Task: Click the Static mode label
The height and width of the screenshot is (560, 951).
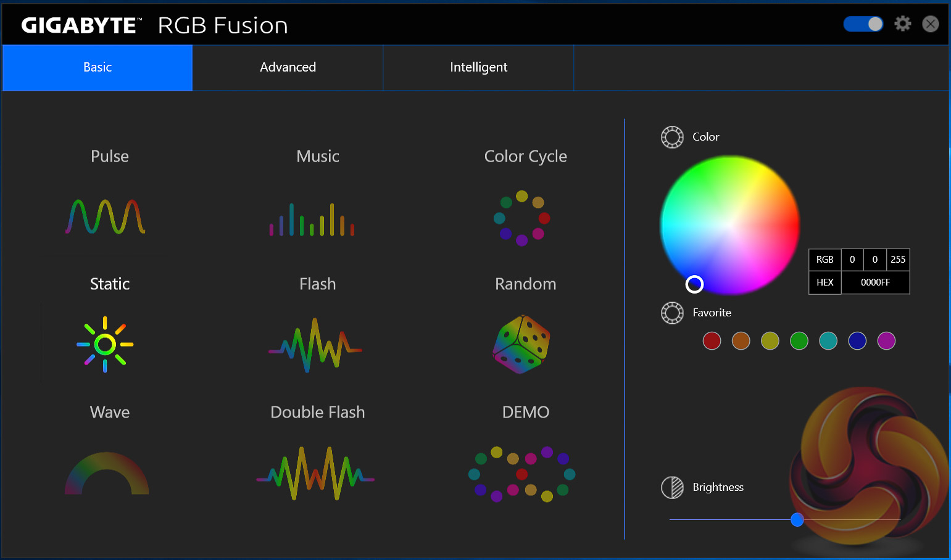Action: [110, 284]
